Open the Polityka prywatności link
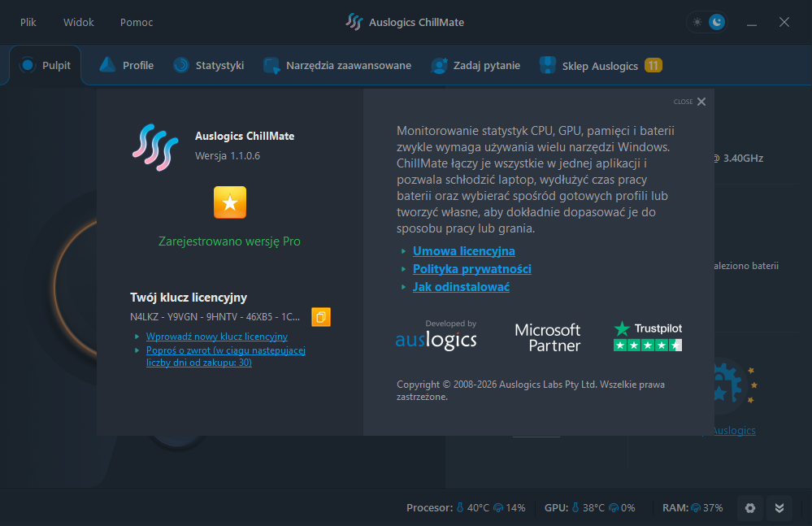This screenshot has height=526, width=812. (x=471, y=269)
